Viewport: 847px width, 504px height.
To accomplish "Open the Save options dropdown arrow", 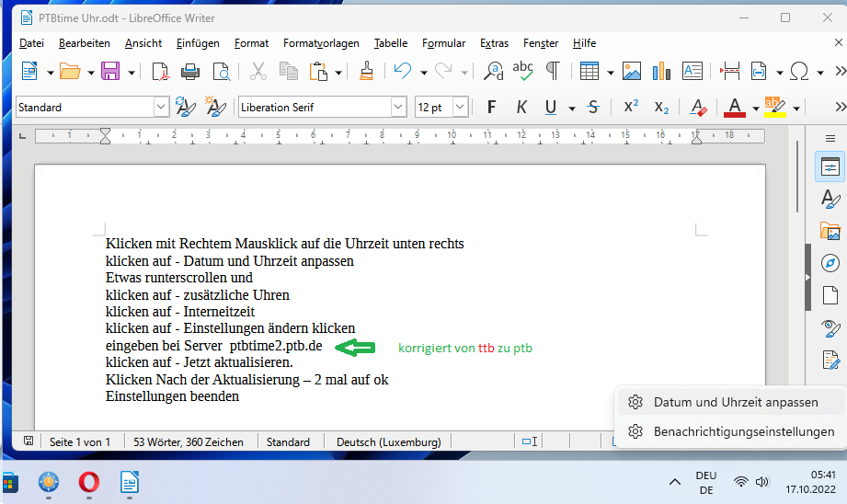I will [132, 73].
